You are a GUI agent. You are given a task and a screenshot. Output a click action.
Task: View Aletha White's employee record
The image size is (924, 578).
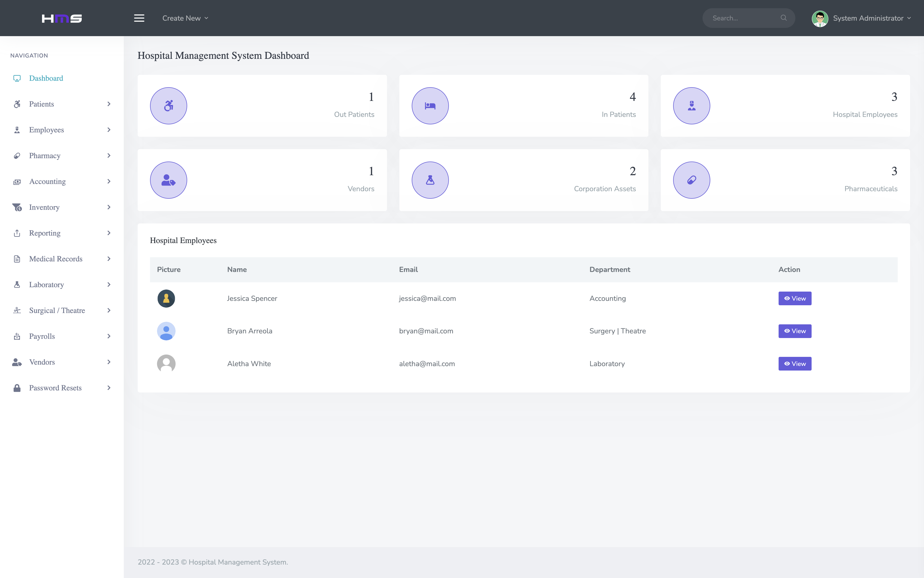(795, 364)
